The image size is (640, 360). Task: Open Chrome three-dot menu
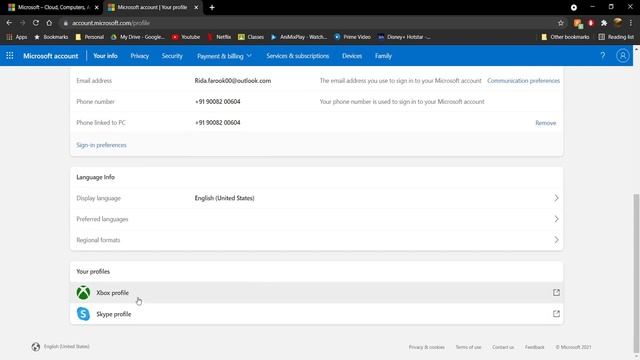coord(631,23)
